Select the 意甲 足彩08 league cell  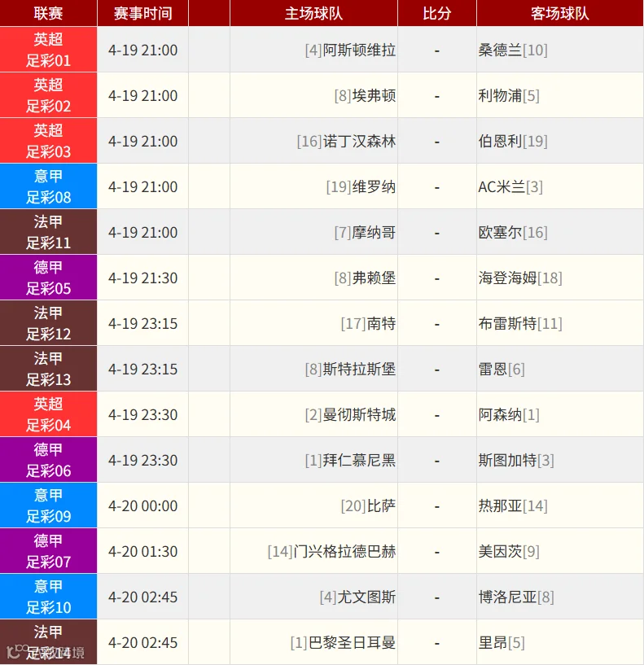tap(48, 186)
